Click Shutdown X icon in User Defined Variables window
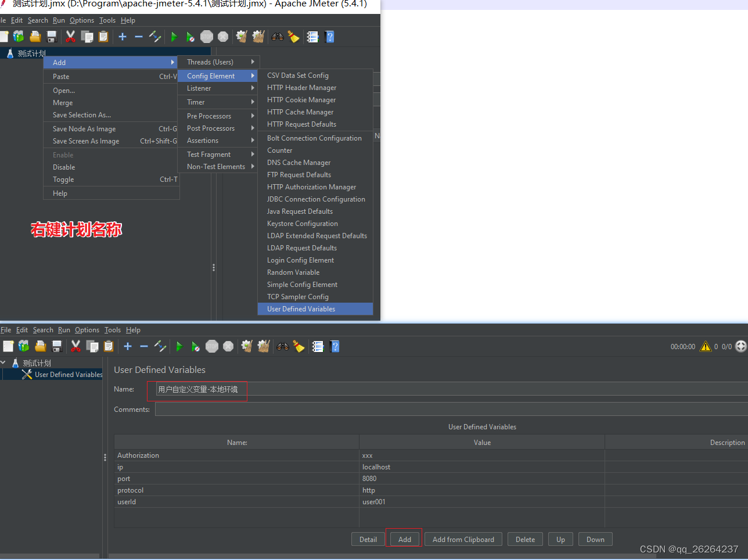 point(228,346)
